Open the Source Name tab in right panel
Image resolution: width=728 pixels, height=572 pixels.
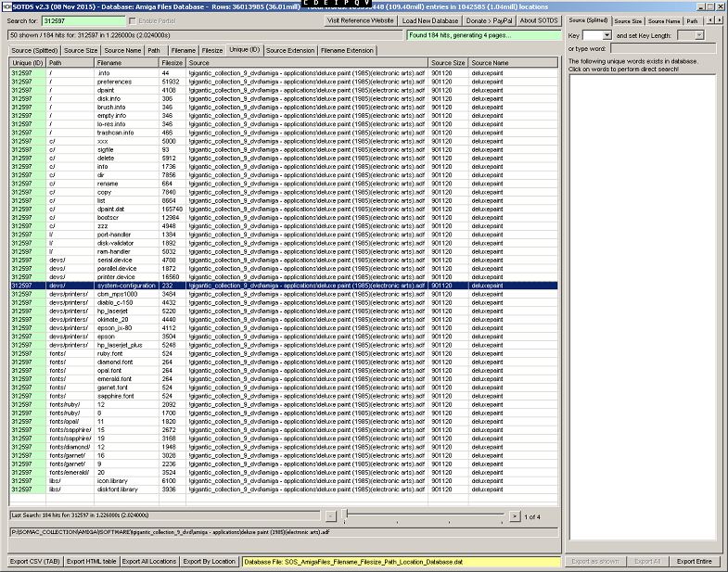[663, 20]
